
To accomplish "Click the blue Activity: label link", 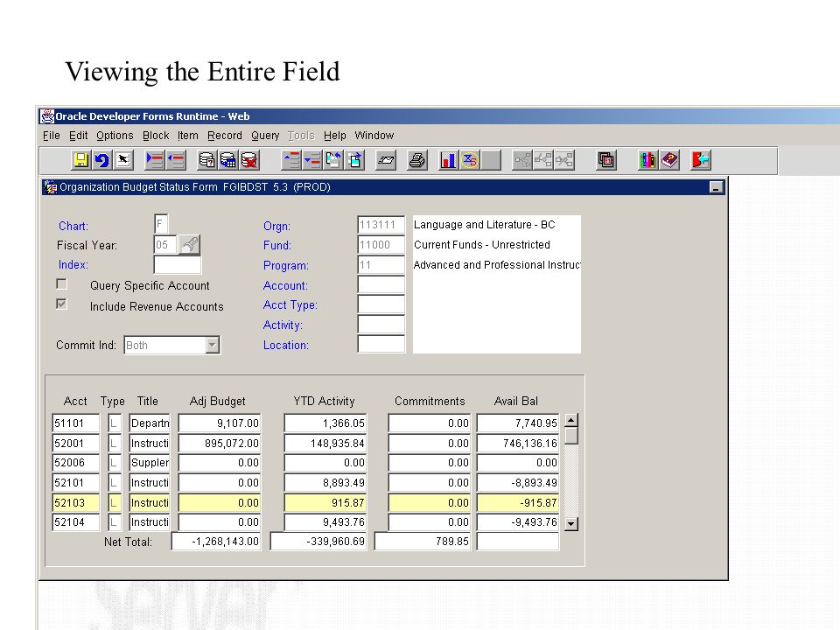I will point(283,325).
